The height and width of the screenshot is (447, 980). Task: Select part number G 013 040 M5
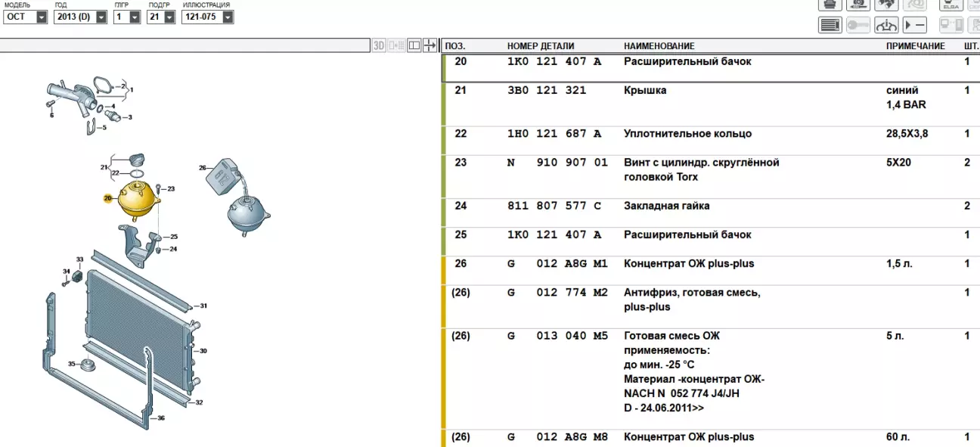tap(557, 335)
